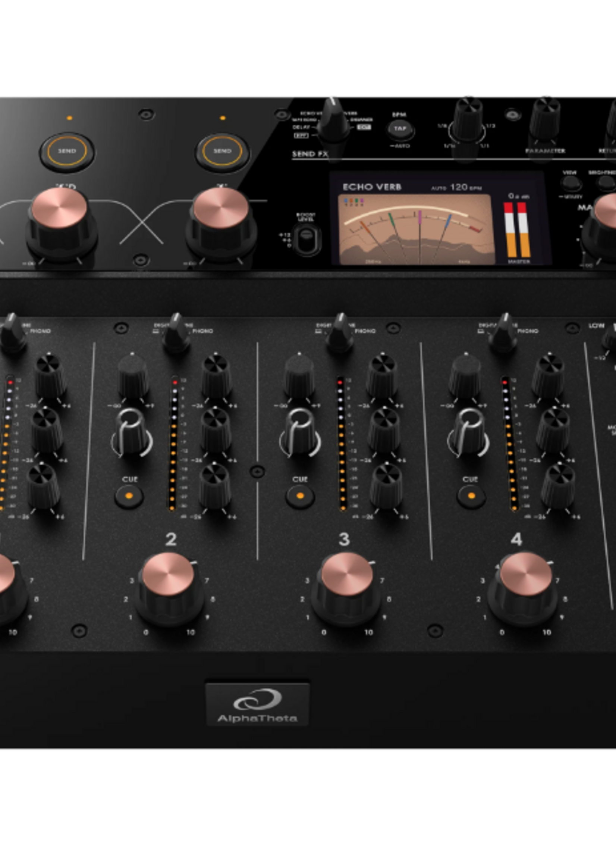The image size is (616, 863).
Task: Click channel 1 input selector switch
Action: tap(13, 332)
